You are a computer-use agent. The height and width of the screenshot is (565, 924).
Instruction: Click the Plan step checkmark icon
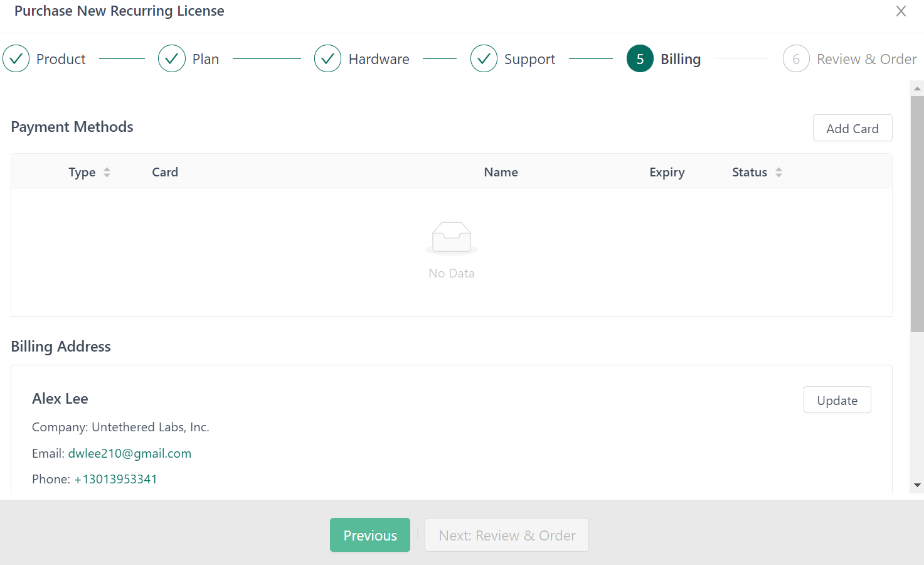pos(171,59)
